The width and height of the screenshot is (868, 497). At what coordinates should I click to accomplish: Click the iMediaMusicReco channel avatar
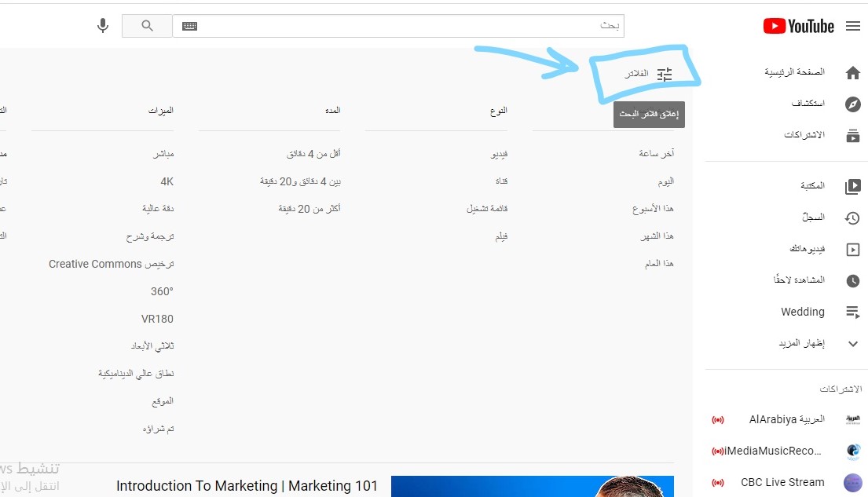coord(852,451)
